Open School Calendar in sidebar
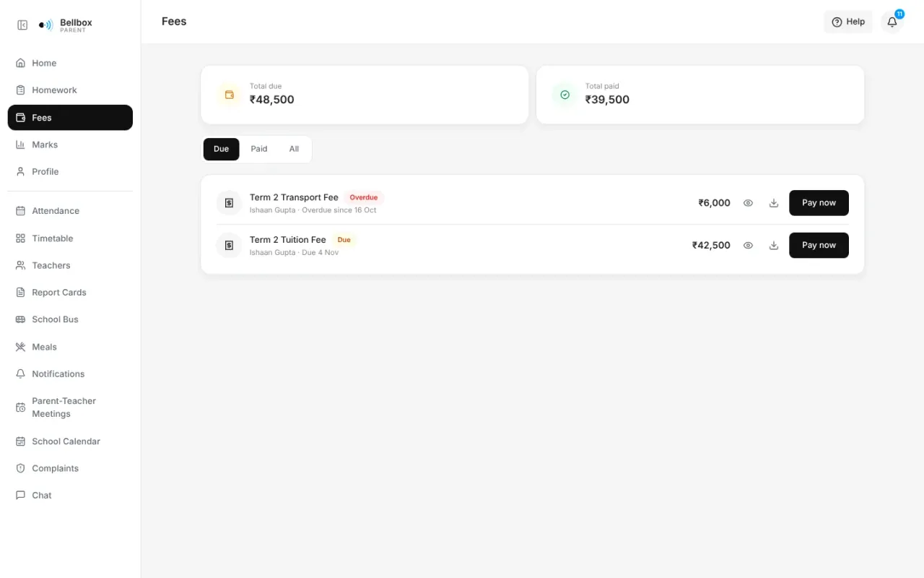The image size is (924, 578). point(70,441)
